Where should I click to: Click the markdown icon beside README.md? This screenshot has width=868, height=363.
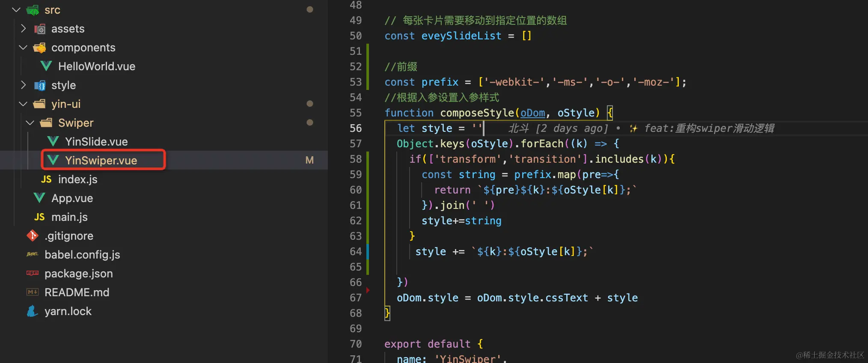(33, 292)
